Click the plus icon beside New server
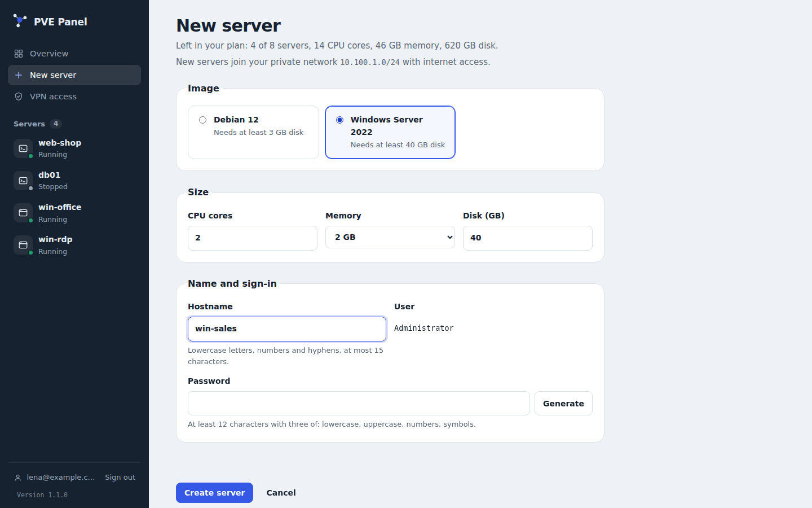 19,75
